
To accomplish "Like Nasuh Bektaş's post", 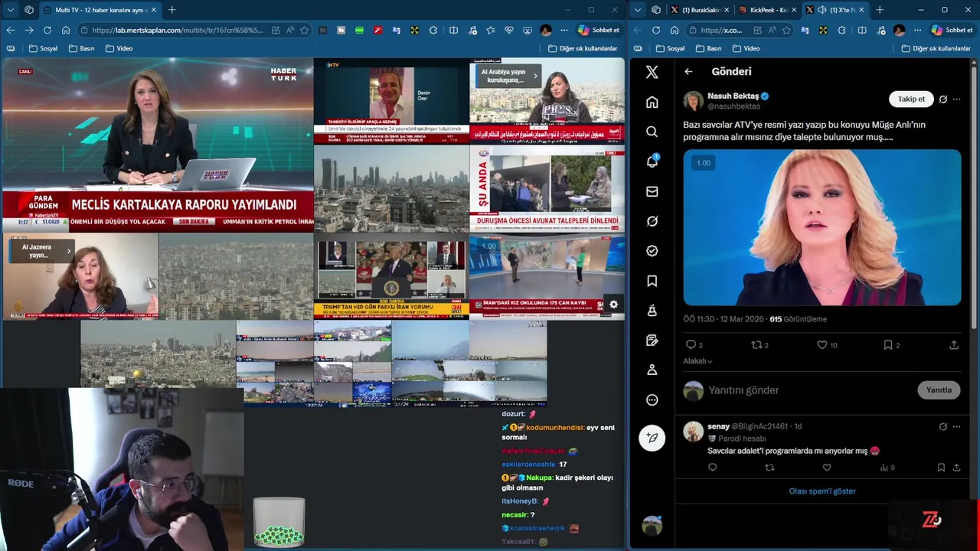I will (822, 345).
